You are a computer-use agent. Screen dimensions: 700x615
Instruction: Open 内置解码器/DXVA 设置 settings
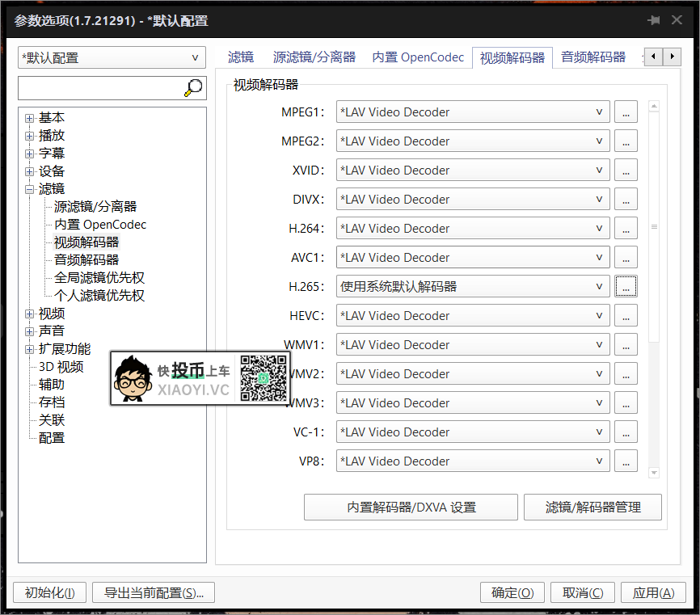click(411, 507)
